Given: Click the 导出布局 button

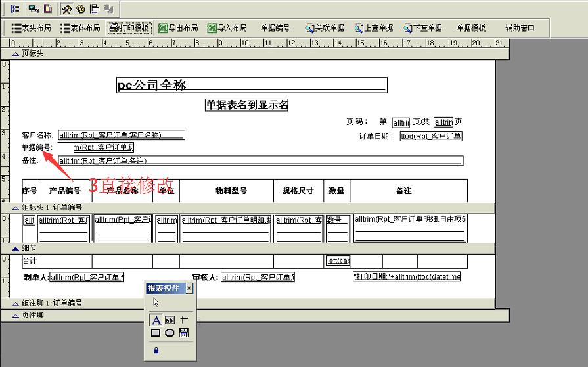Looking at the screenshot, I should pyautogui.click(x=178, y=28).
